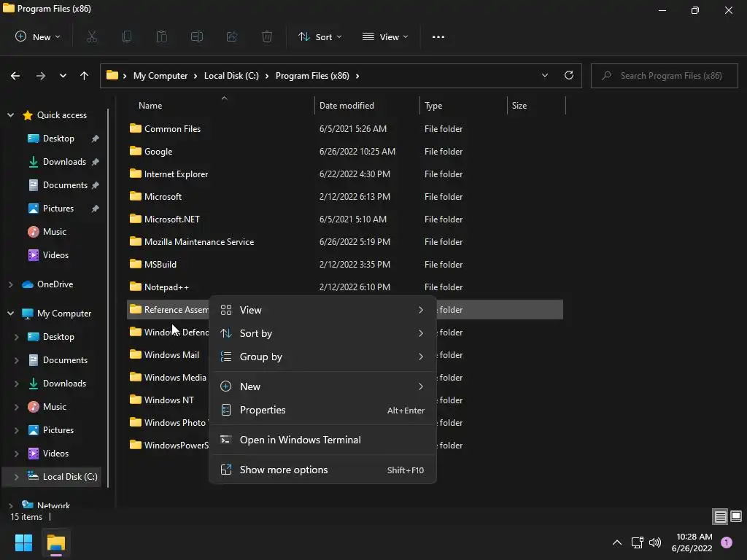Collapse the My Computer tree node
Image resolution: width=747 pixels, height=560 pixels.
(x=10, y=314)
